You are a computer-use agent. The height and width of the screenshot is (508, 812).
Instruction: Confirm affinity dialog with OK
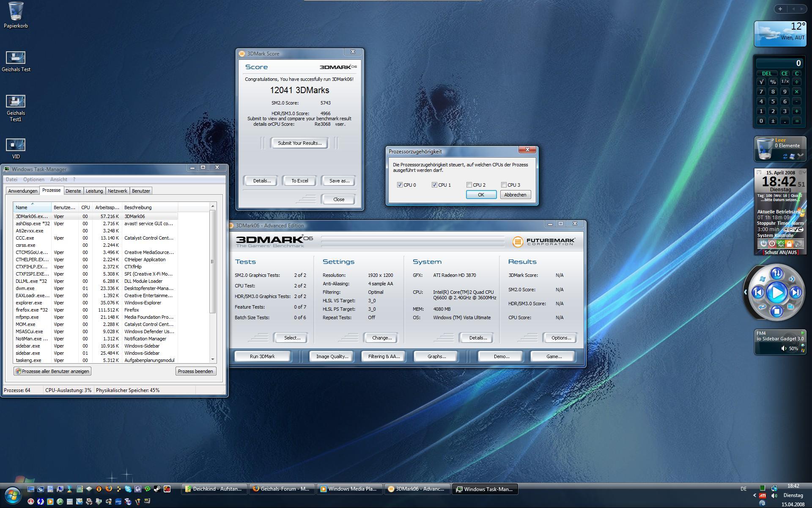pos(481,195)
